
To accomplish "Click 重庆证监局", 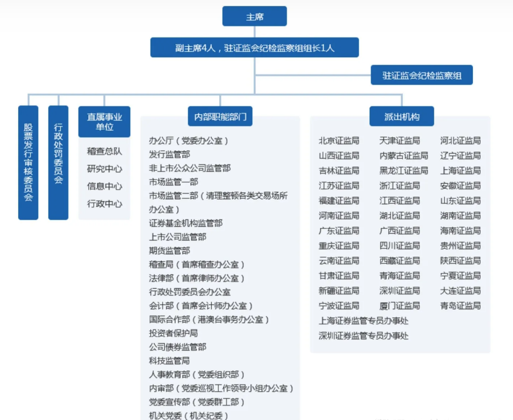I will coord(339,246).
